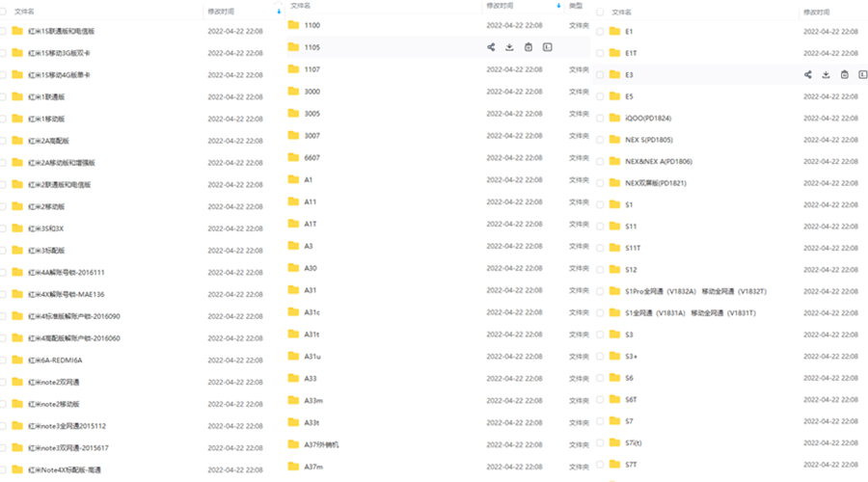The width and height of the screenshot is (868, 482).
Task: Click the folder icon next to A11
Action: tap(293, 201)
